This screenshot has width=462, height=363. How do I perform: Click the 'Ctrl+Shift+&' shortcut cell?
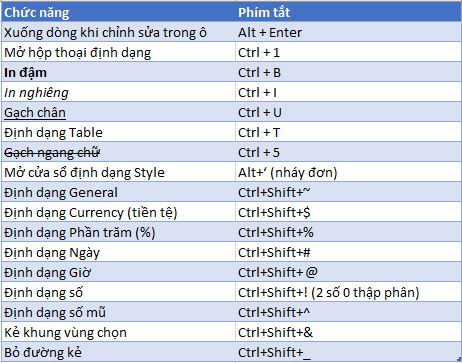(x=348, y=332)
